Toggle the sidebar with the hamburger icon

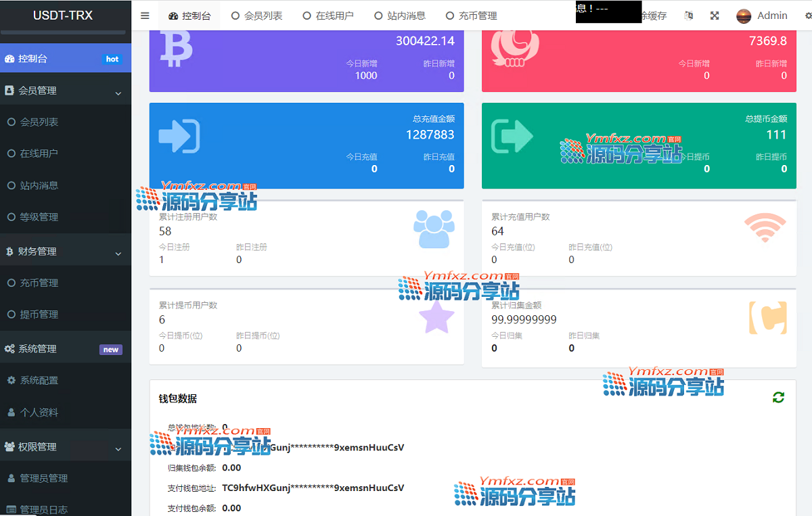pos(145,16)
